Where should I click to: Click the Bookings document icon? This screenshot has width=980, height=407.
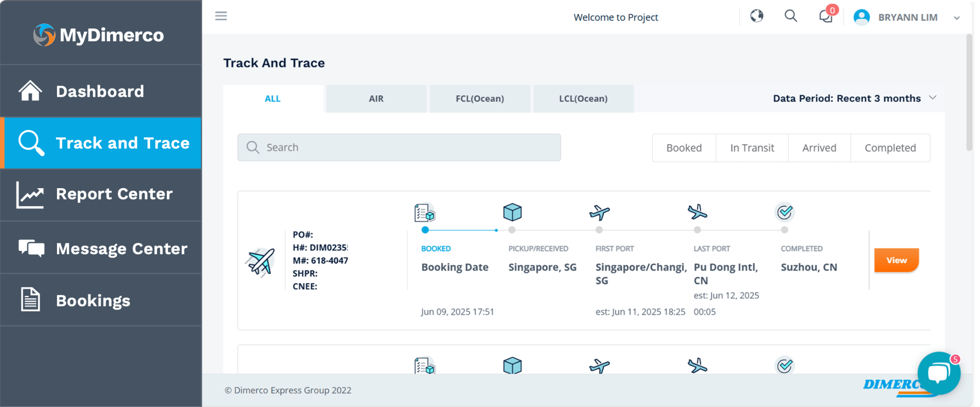[x=31, y=300]
